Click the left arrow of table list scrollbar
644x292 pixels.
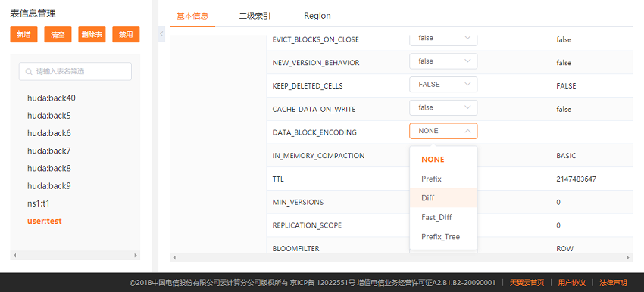point(15,256)
